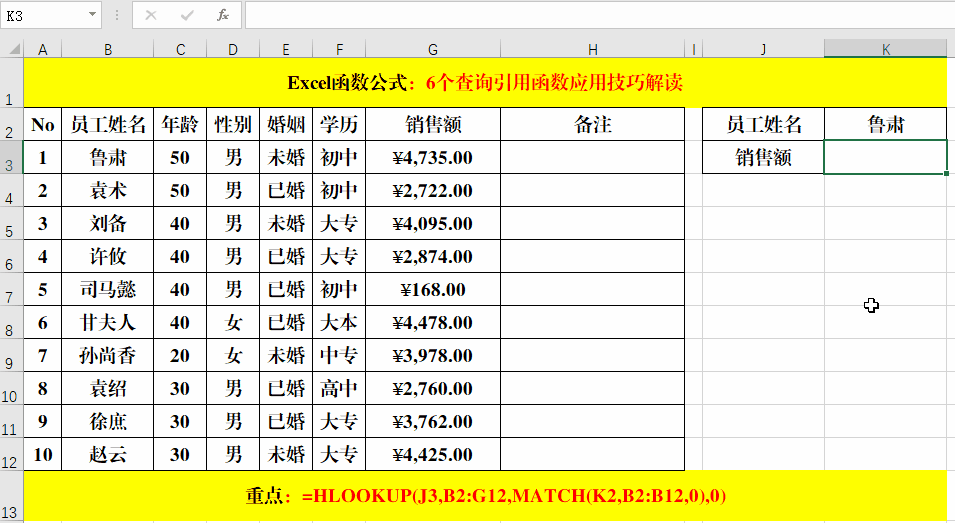Click the sales cell '¥168.00'
This screenshot has width=955, height=523.
[x=433, y=289]
